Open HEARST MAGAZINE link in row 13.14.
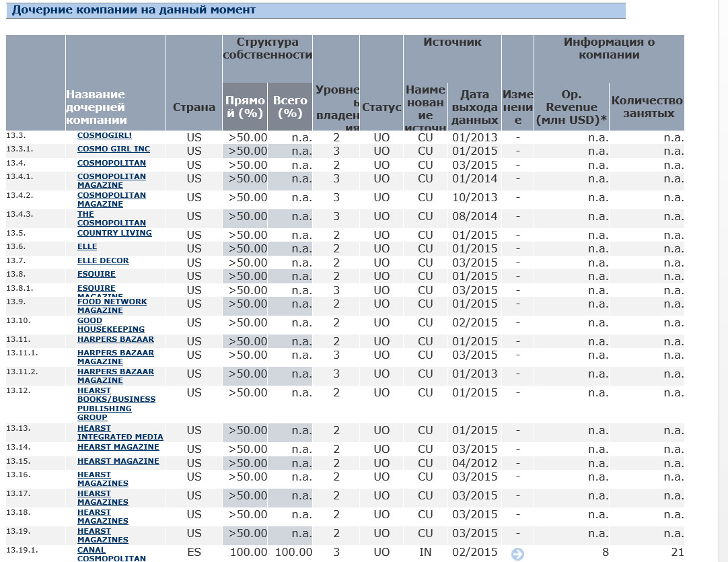728x562 pixels. click(x=118, y=447)
